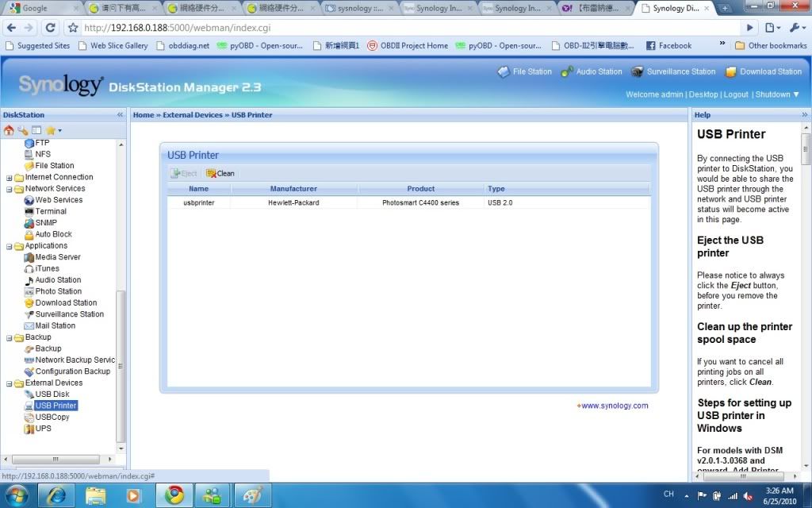
Task: Collapse the Network Services folder
Action: (10, 189)
